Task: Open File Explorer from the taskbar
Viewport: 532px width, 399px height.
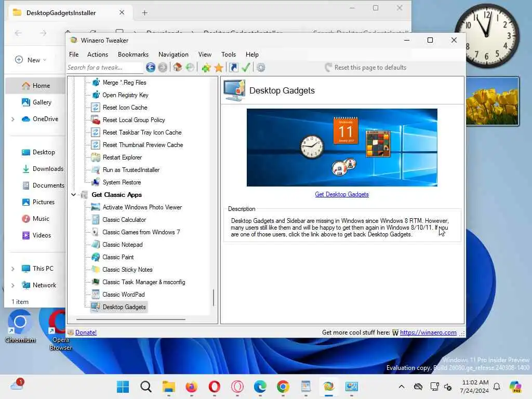Action: click(x=169, y=387)
